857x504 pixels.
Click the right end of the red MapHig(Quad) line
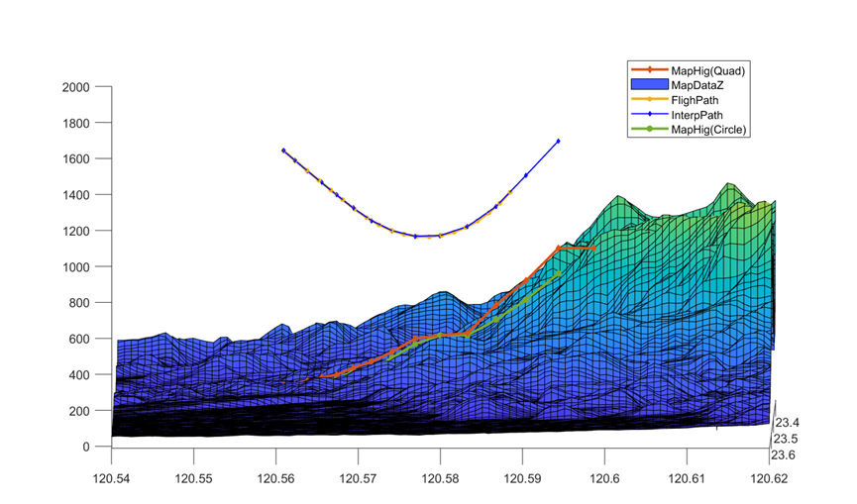[x=594, y=248]
